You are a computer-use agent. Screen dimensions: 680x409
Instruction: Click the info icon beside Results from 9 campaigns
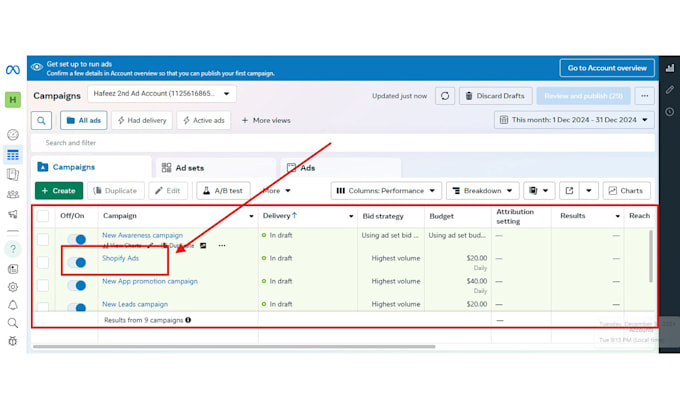click(x=188, y=320)
